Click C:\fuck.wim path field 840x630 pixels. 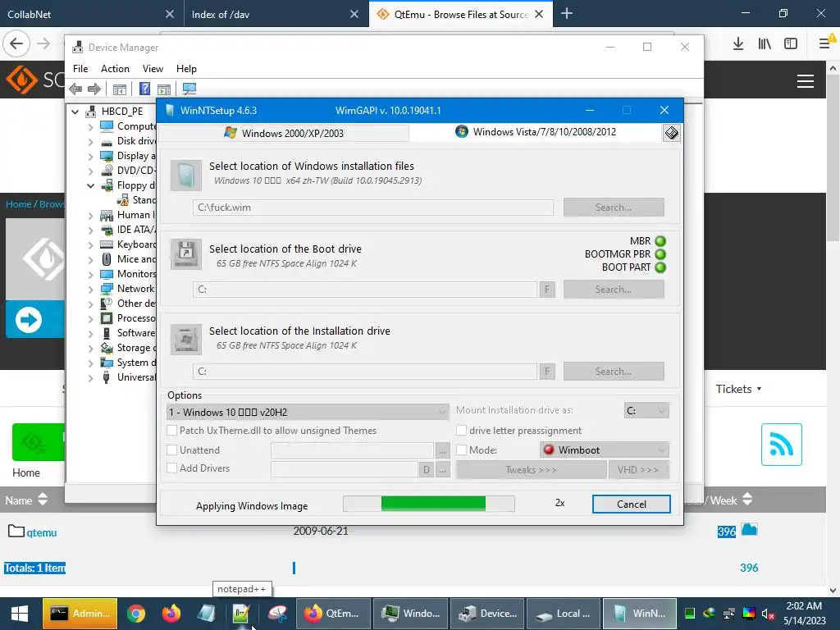(373, 208)
